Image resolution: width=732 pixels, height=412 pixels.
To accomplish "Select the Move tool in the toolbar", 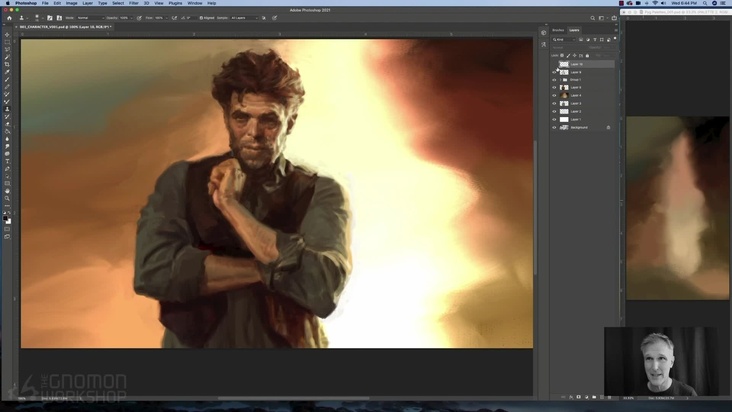I will [7, 34].
